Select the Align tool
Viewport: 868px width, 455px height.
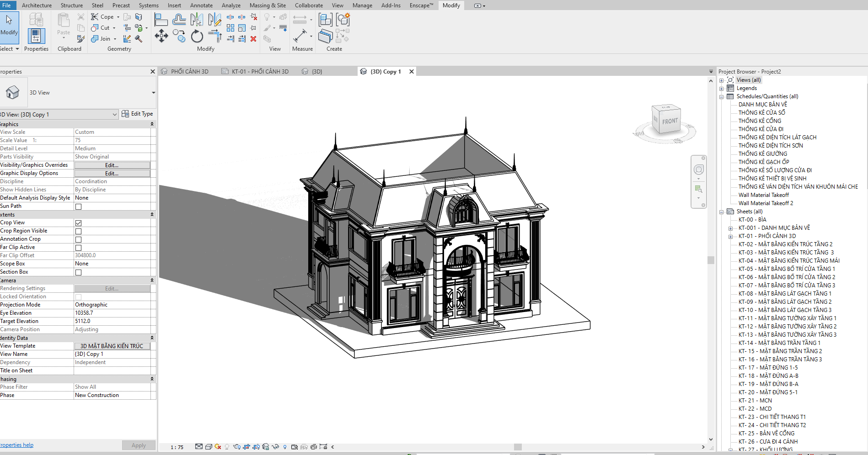click(161, 20)
